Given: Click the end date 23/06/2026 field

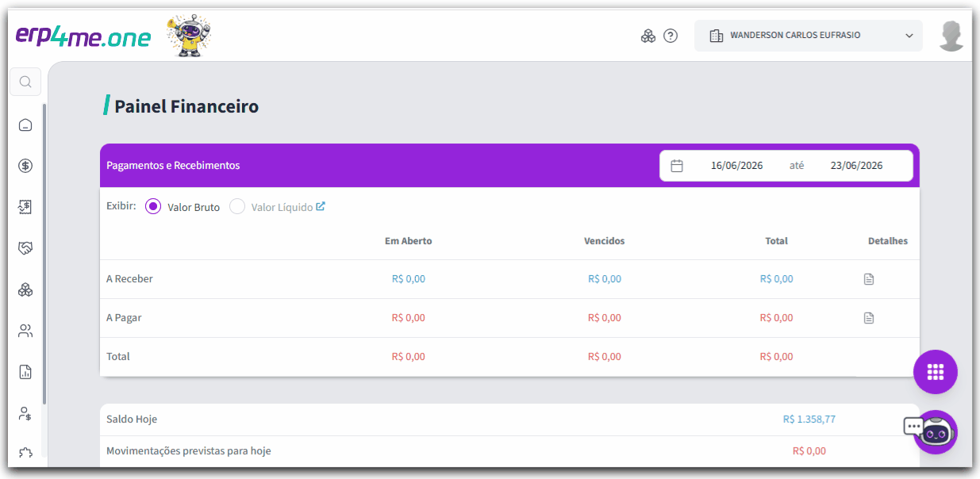Looking at the screenshot, I should point(856,166).
